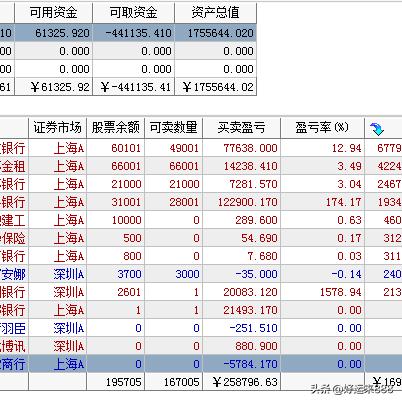Select withdrawable funds value -441135.410

pos(133,33)
